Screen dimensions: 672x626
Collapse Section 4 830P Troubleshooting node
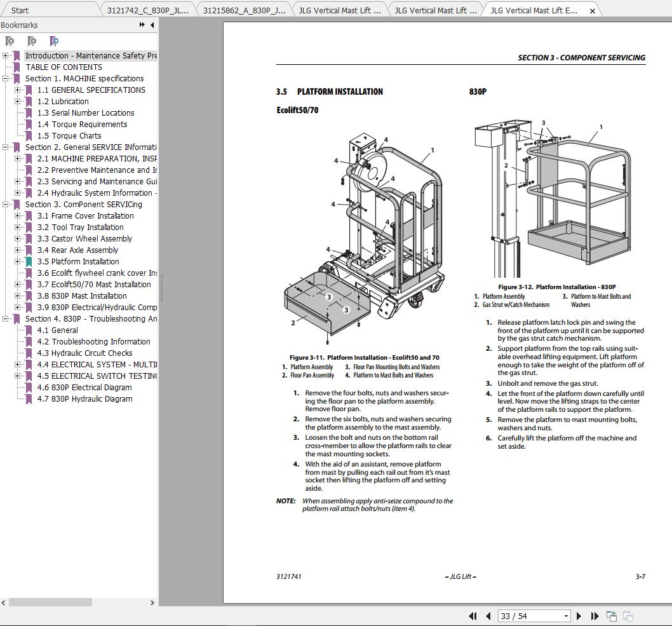tap(5, 319)
